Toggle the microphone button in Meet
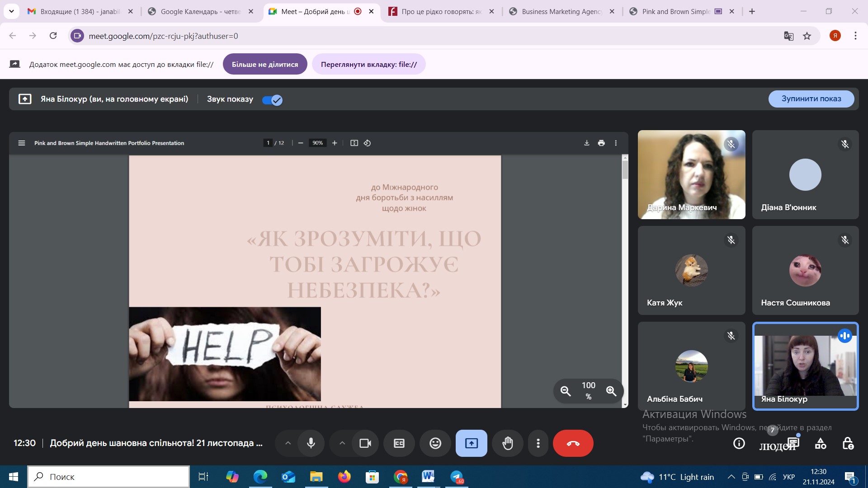 [x=311, y=443]
